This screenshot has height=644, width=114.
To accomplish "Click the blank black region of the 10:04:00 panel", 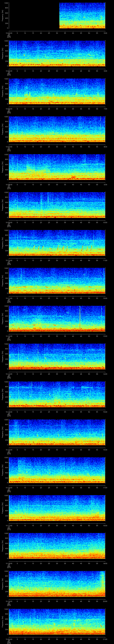I will [34, 16].
